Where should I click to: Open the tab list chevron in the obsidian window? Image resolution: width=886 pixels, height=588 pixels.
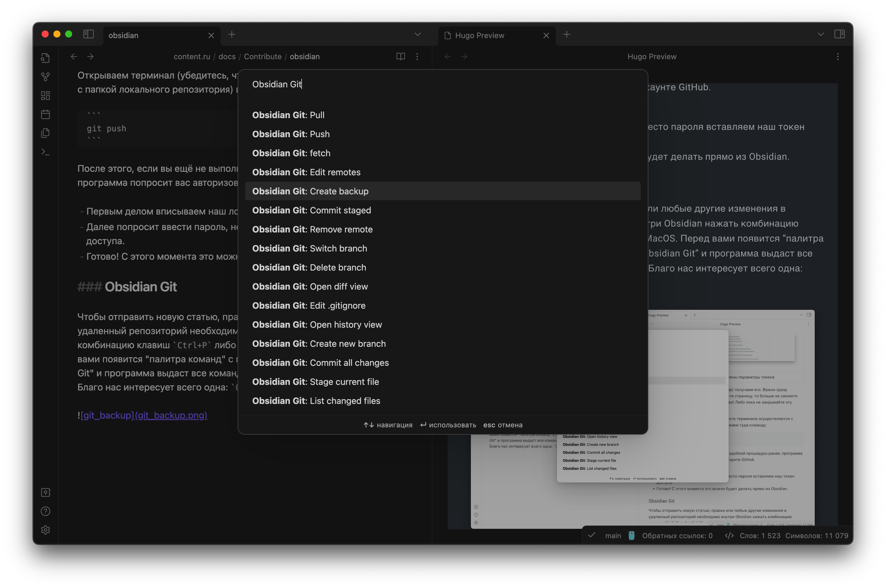pyautogui.click(x=417, y=34)
